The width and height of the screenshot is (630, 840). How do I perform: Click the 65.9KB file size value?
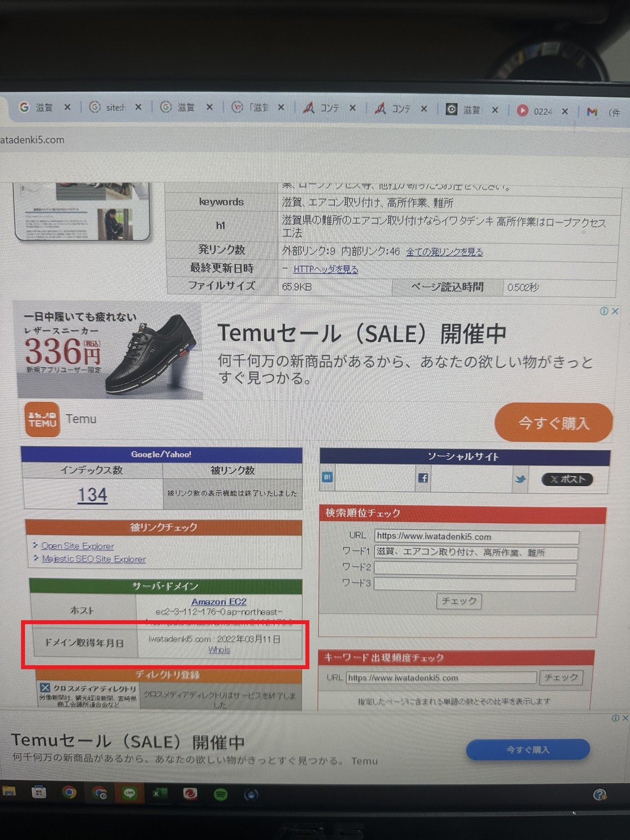click(297, 287)
